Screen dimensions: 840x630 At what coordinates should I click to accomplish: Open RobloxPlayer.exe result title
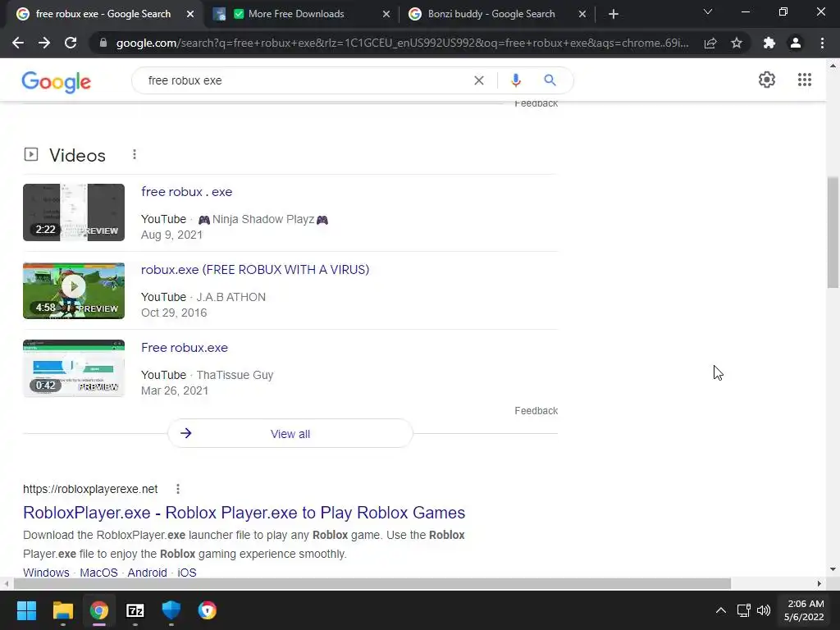coord(244,513)
